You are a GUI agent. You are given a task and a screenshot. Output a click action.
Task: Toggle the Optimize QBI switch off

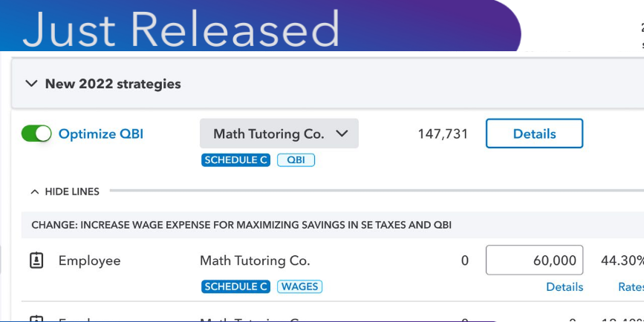coord(36,134)
